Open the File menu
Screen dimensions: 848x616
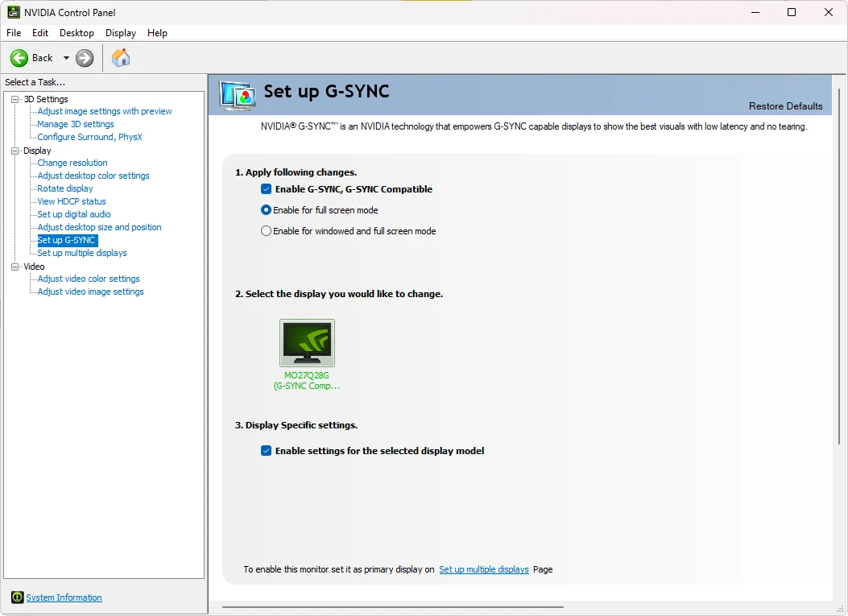[x=14, y=33]
